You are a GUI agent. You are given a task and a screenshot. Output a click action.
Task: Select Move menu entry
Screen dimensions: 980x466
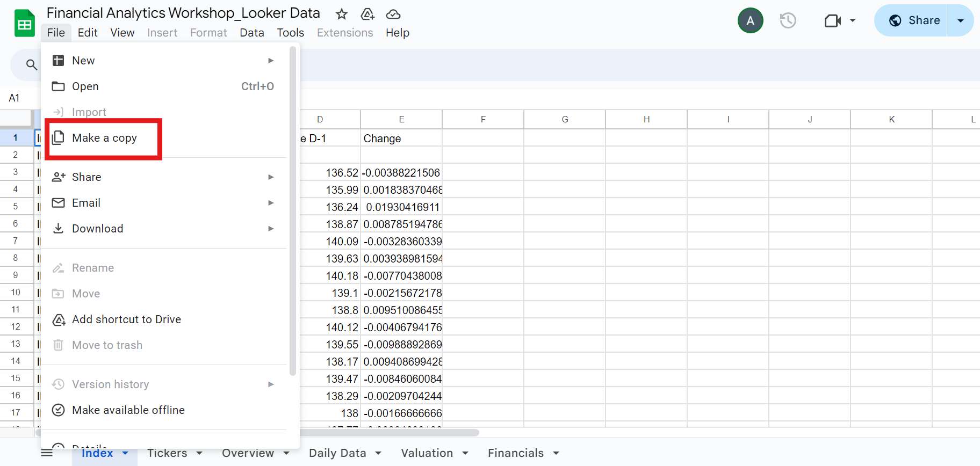[164, 294]
